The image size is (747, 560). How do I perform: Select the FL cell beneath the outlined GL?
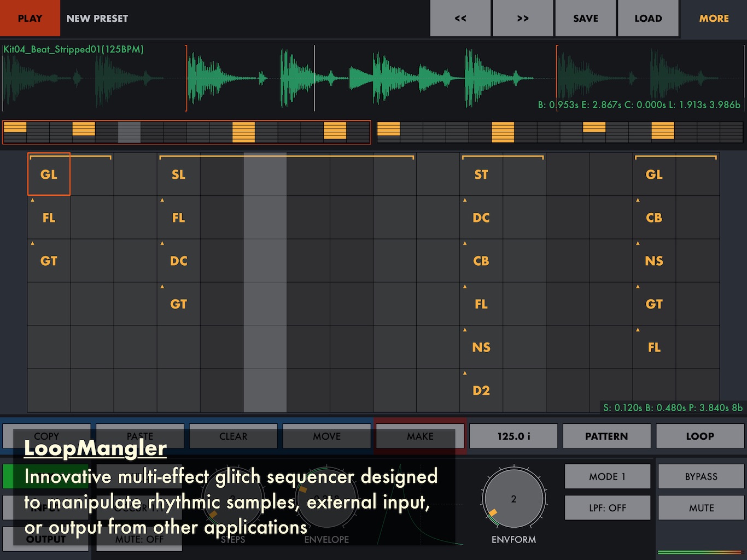point(49,218)
